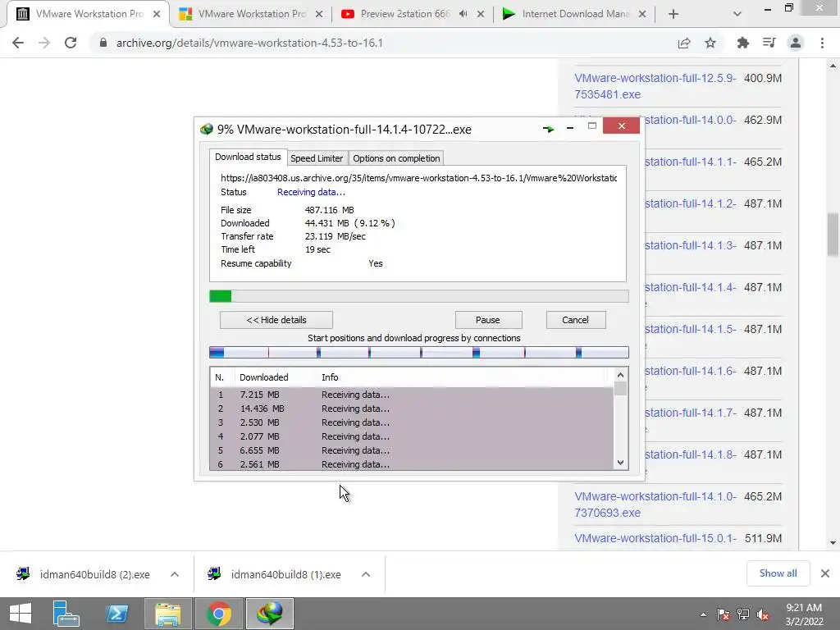Click the download URL text in IDM dialog
Image resolution: width=840 pixels, height=630 pixels.
tap(419, 178)
